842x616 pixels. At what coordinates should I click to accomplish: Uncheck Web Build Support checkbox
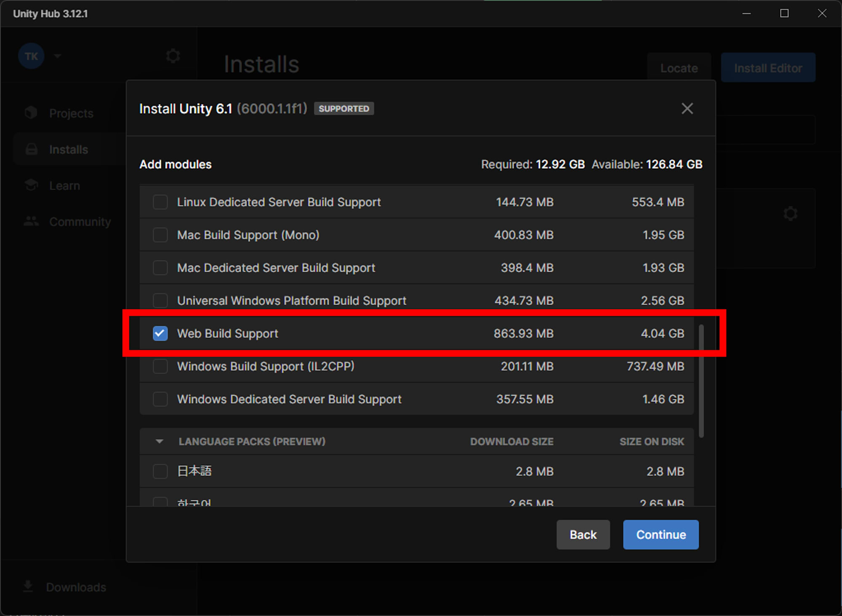pyautogui.click(x=160, y=333)
